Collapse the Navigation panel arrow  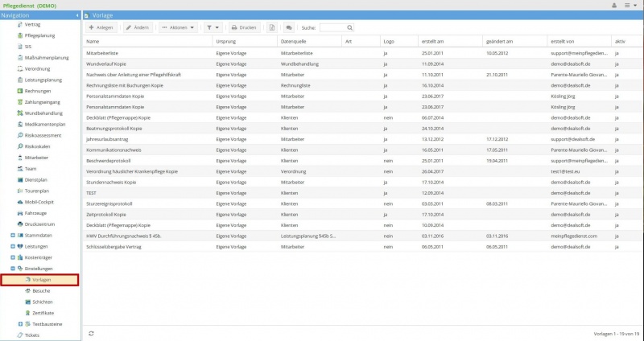click(x=77, y=15)
